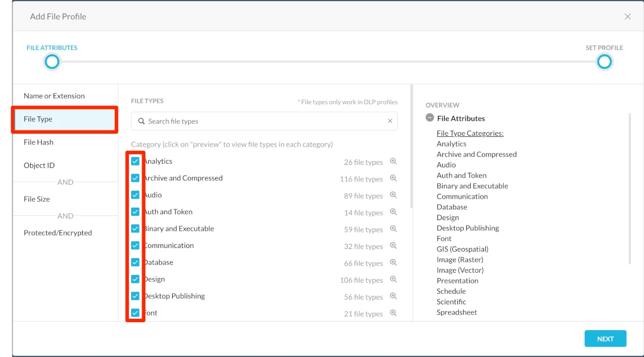
Task: Uncheck the Analytics checkbox
Action: point(135,161)
